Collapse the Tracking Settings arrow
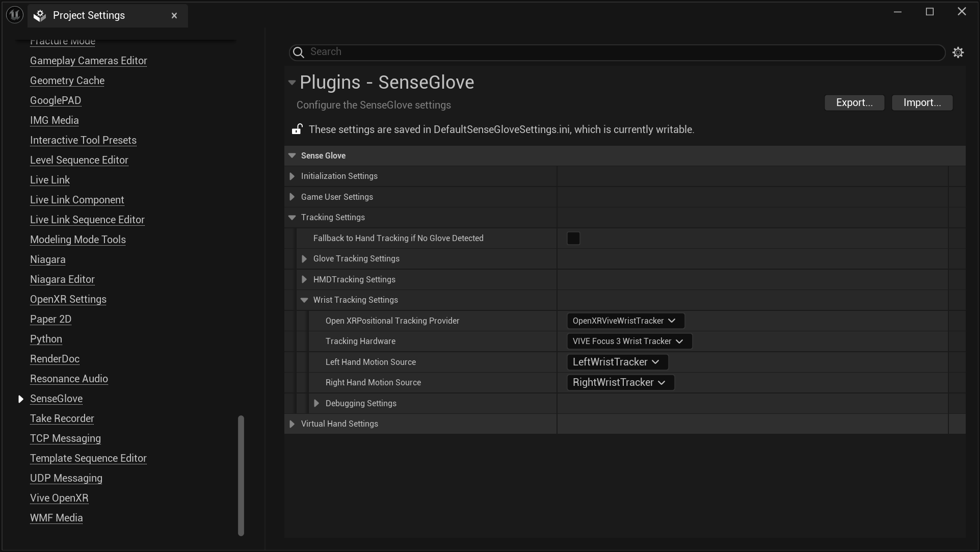Viewport: 980px width, 552px height. click(292, 217)
